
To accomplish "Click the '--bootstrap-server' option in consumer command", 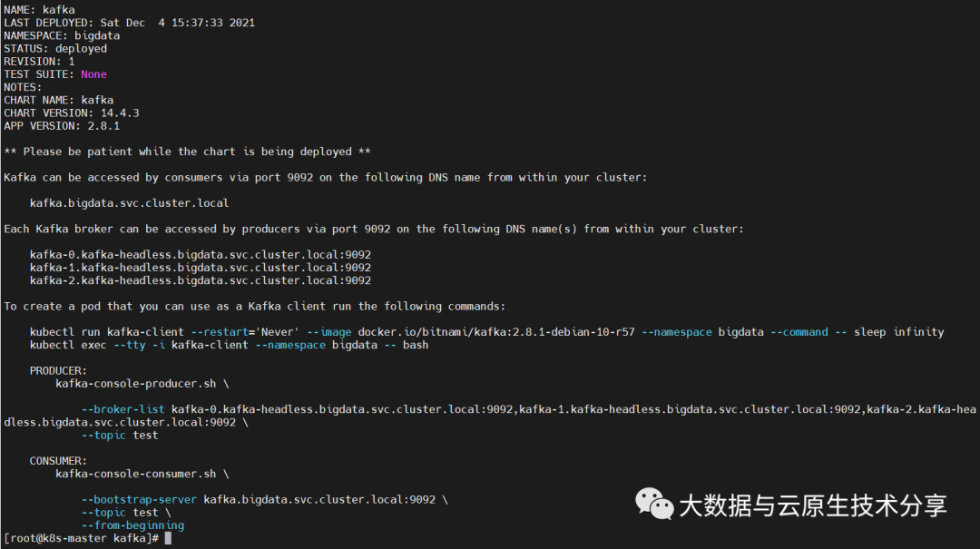I will (139, 500).
